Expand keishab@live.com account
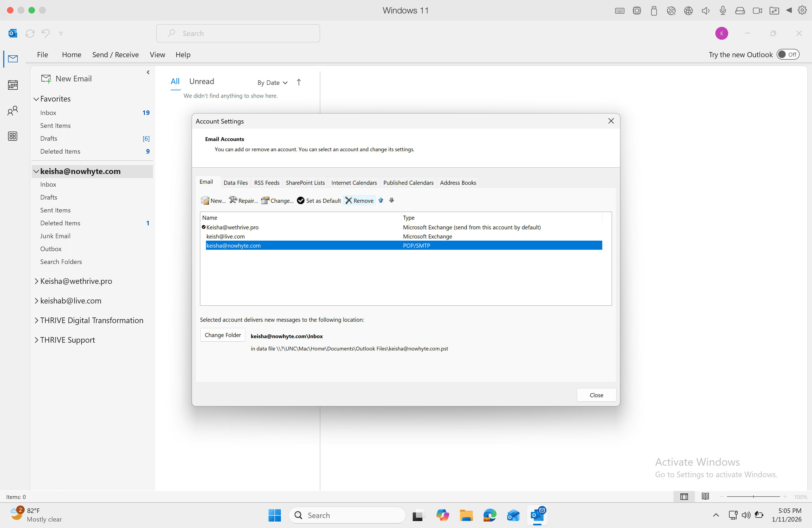812x528 pixels. (x=36, y=301)
